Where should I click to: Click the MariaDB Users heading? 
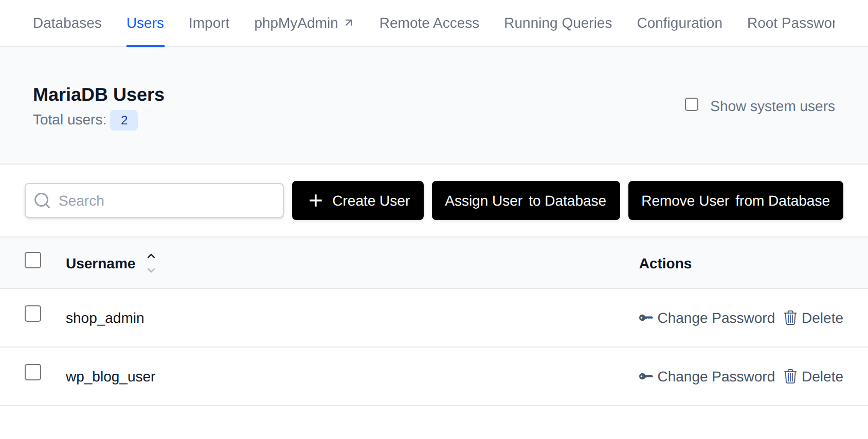(99, 95)
